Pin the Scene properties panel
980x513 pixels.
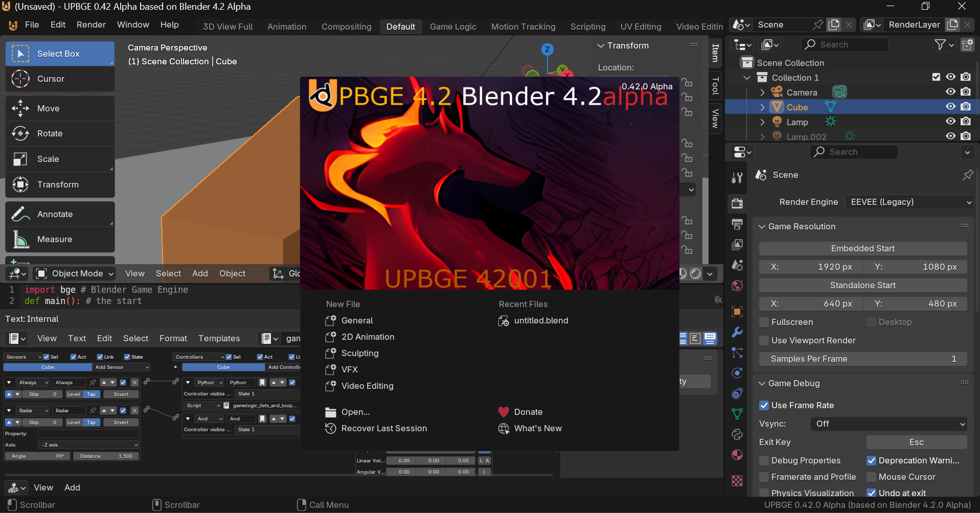click(x=968, y=175)
